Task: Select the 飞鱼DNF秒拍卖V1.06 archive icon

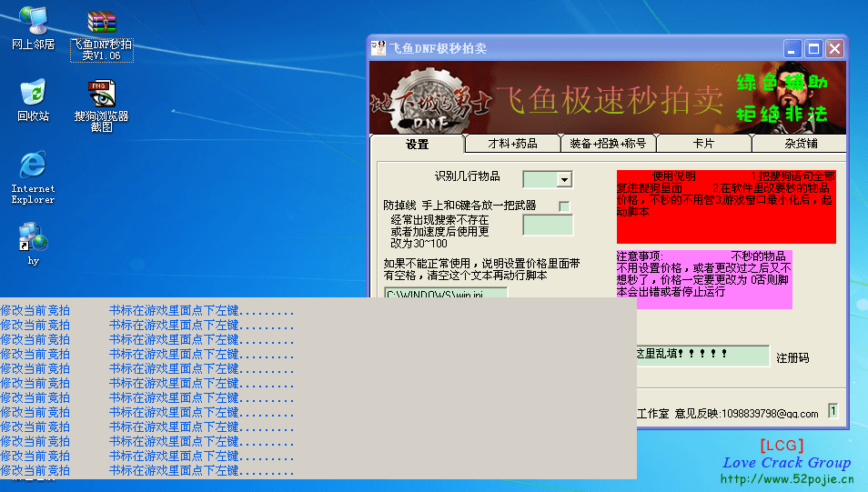Action: (101, 35)
